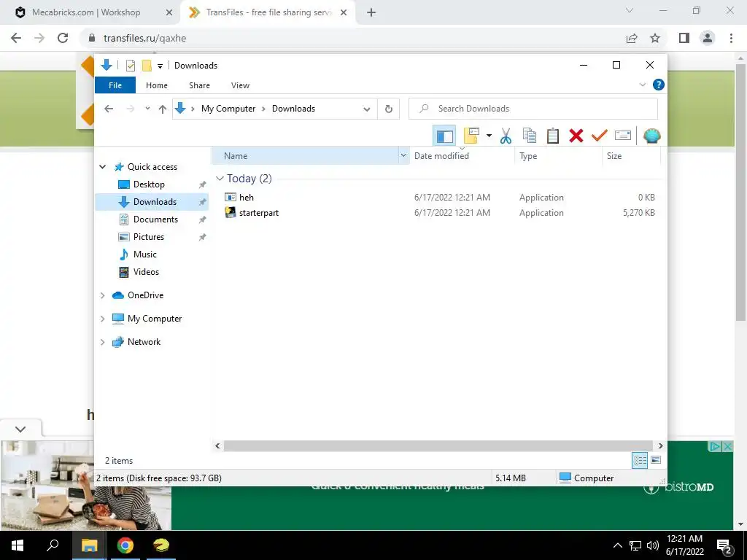Go up one folder level arrow
Image resolution: width=747 pixels, height=560 pixels.
click(163, 109)
